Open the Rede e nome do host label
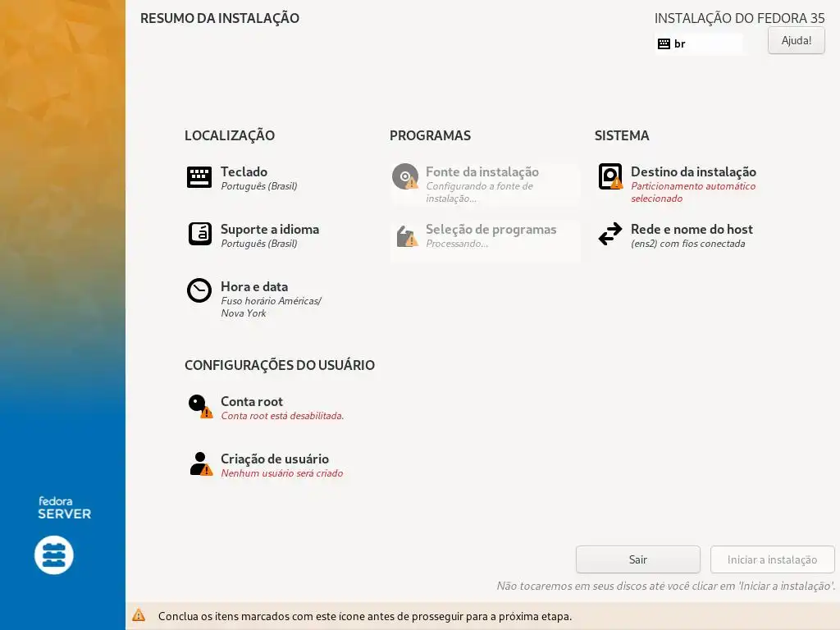Screen dimensions: 840x630 pyautogui.click(x=692, y=230)
